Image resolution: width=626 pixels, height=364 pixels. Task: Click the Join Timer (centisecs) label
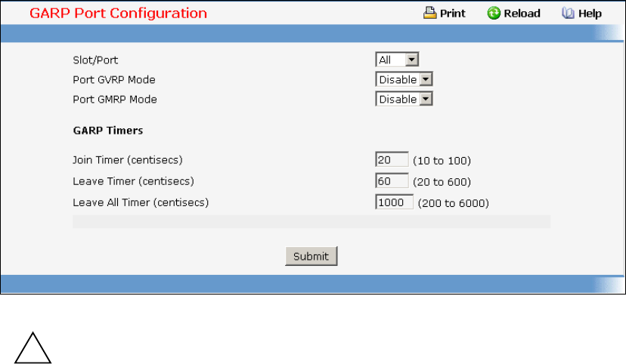coord(127,160)
